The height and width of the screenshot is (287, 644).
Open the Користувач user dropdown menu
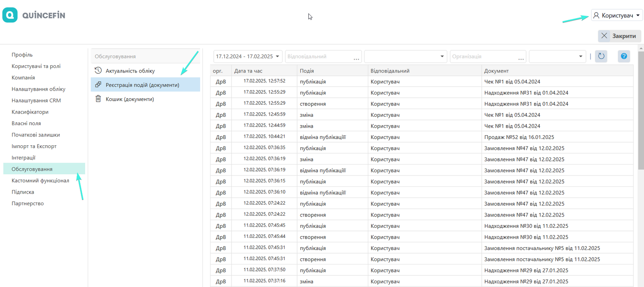617,15
